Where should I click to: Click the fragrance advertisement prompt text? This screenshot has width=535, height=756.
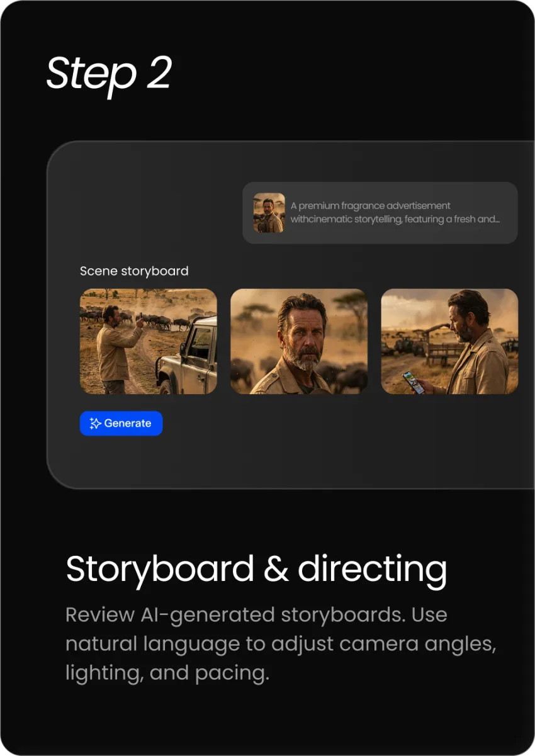[395, 213]
